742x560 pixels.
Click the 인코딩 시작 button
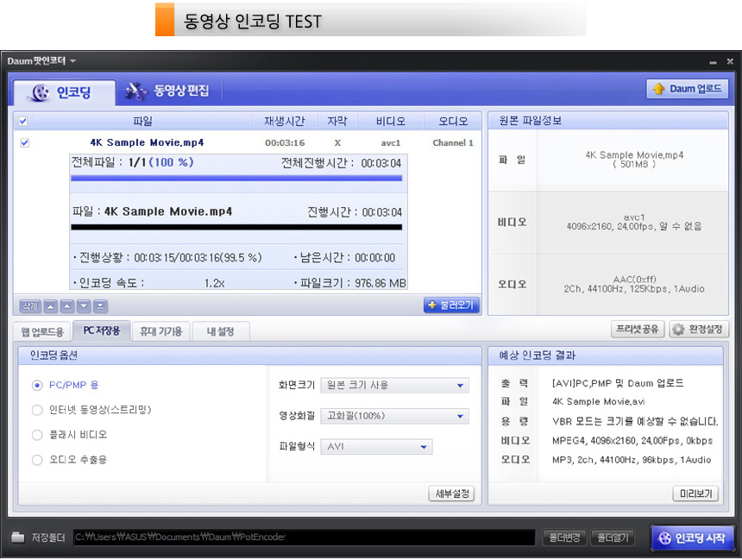pyautogui.click(x=693, y=537)
